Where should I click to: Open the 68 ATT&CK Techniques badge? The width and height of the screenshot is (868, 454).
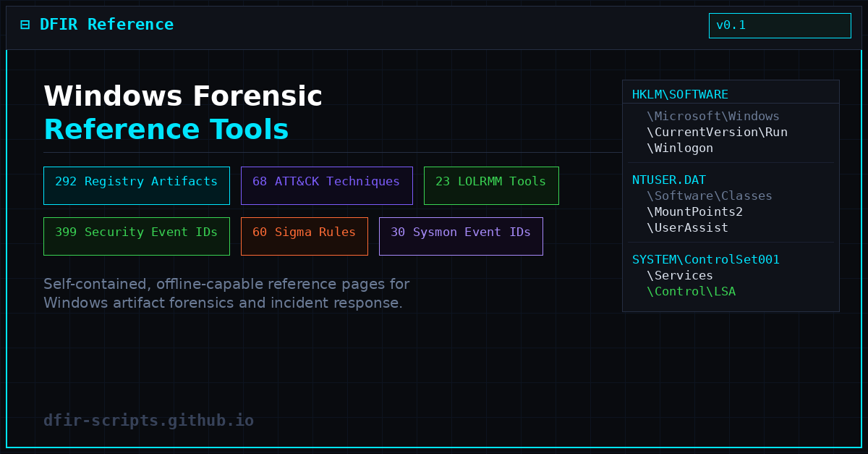coord(326,185)
